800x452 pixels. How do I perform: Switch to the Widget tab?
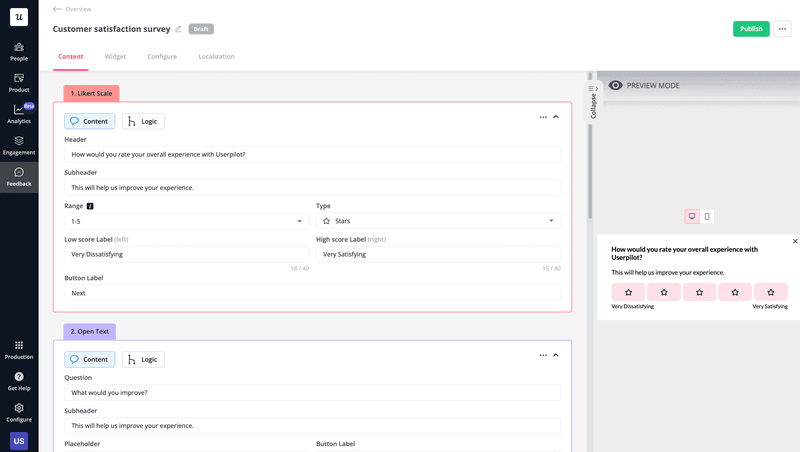coord(115,57)
